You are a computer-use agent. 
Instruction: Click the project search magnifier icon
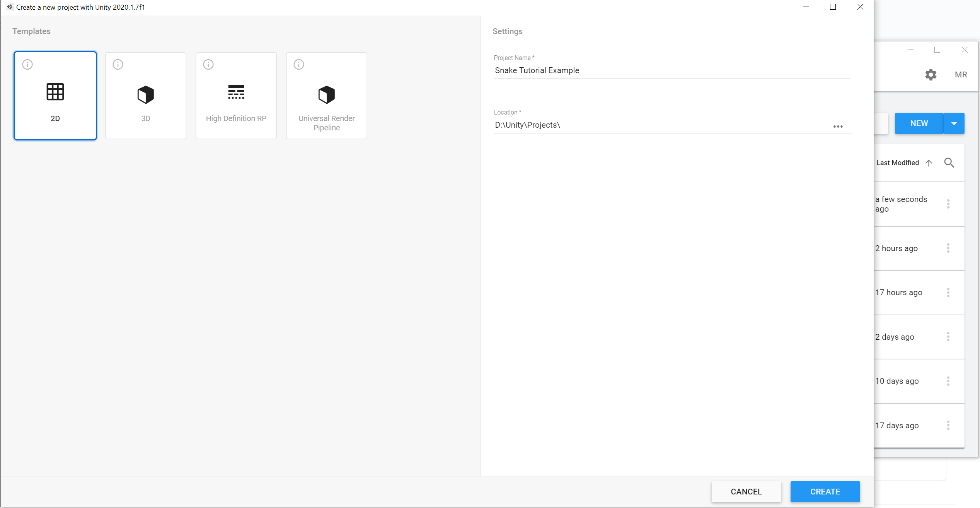(x=949, y=163)
